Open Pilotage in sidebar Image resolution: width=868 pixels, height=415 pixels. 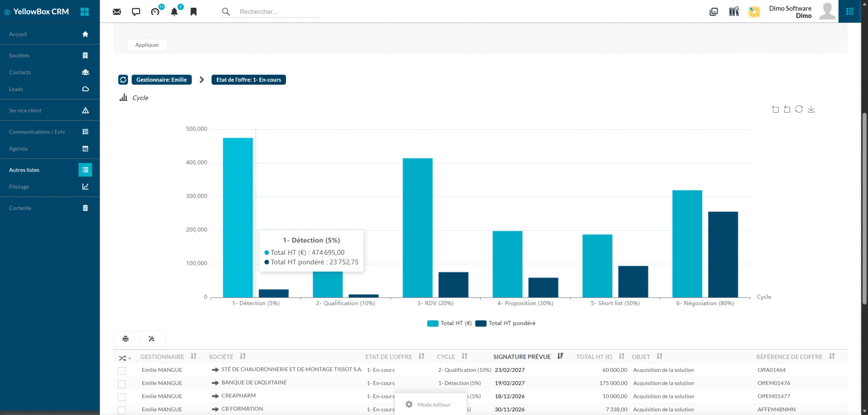[x=50, y=187]
